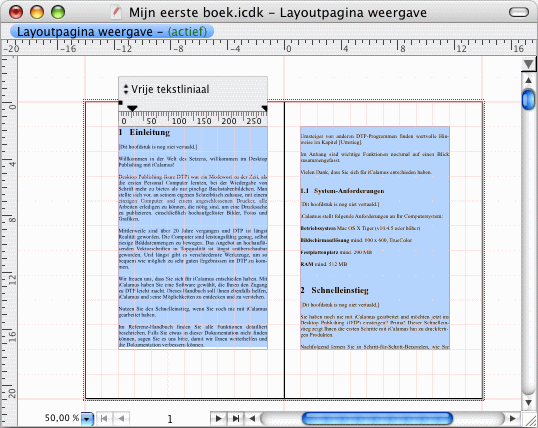Click the horizontal scrollbar left arrow
The image size is (538, 428).
tap(252, 418)
